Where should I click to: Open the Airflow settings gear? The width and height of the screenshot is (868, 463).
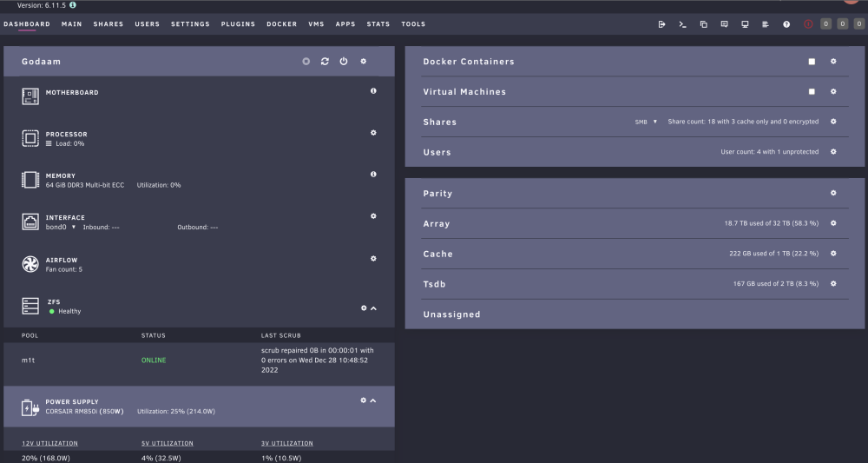pos(373,259)
